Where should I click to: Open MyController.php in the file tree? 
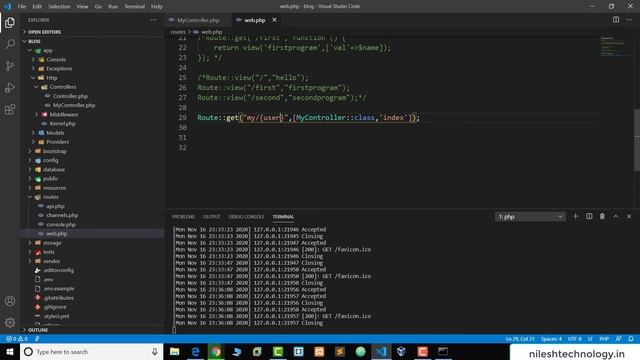73,105
